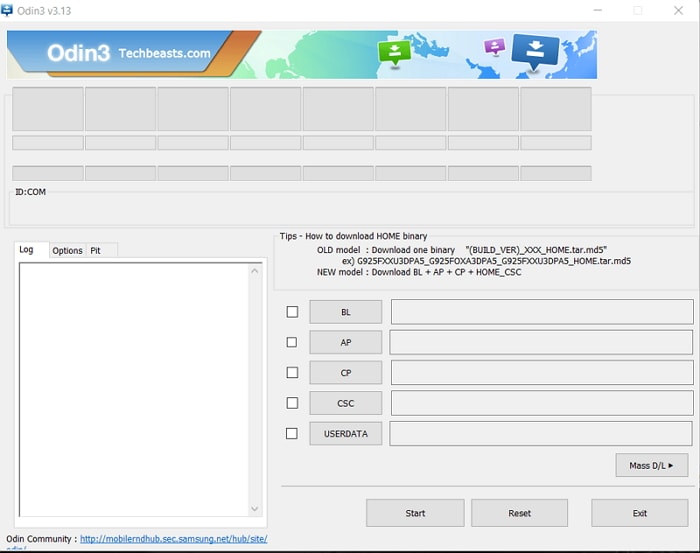Switch to the Options tab
Screen dimensions: 700x553
(x=67, y=250)
